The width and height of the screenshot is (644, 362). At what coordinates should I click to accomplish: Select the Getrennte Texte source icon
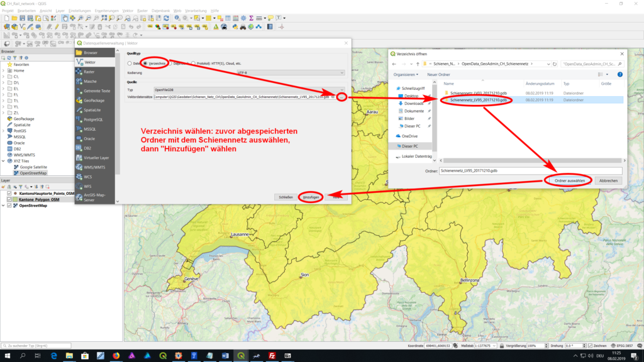pyautogui.click(x=79, y=91)
